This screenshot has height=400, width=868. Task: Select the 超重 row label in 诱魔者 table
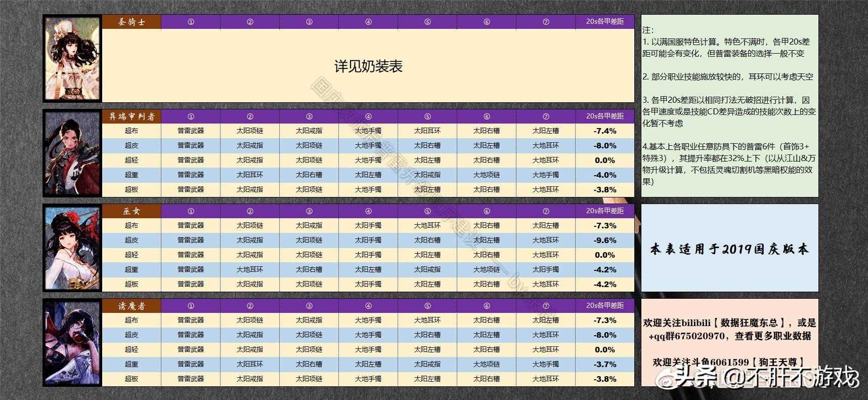[132, 364]
